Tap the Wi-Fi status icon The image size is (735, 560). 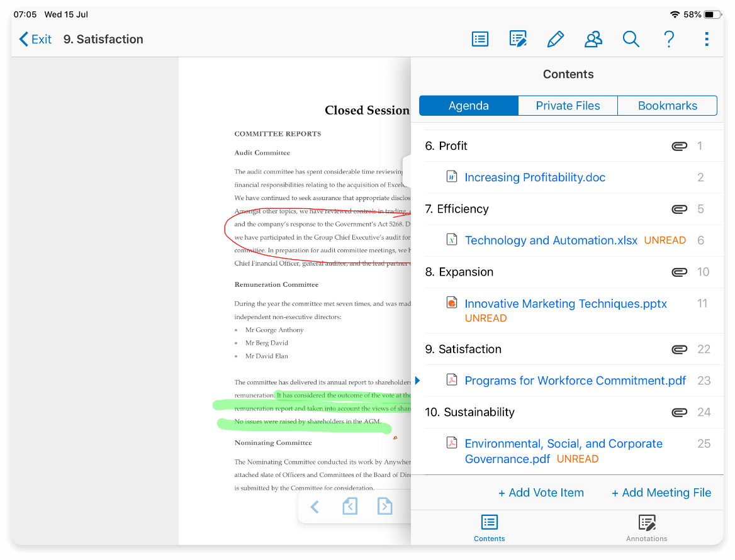(x=675, y=14)
